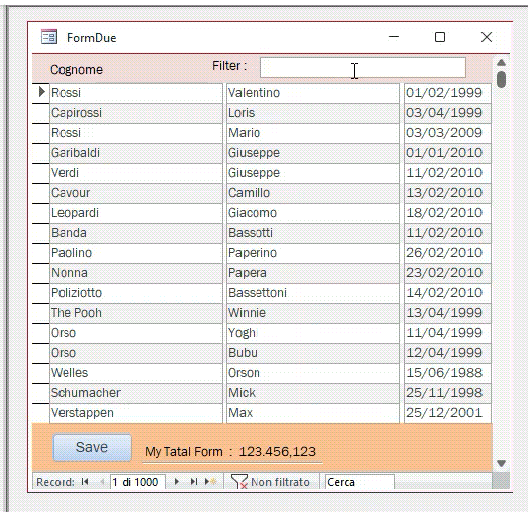Click the scrollbar up arrow

click(501, 62)
